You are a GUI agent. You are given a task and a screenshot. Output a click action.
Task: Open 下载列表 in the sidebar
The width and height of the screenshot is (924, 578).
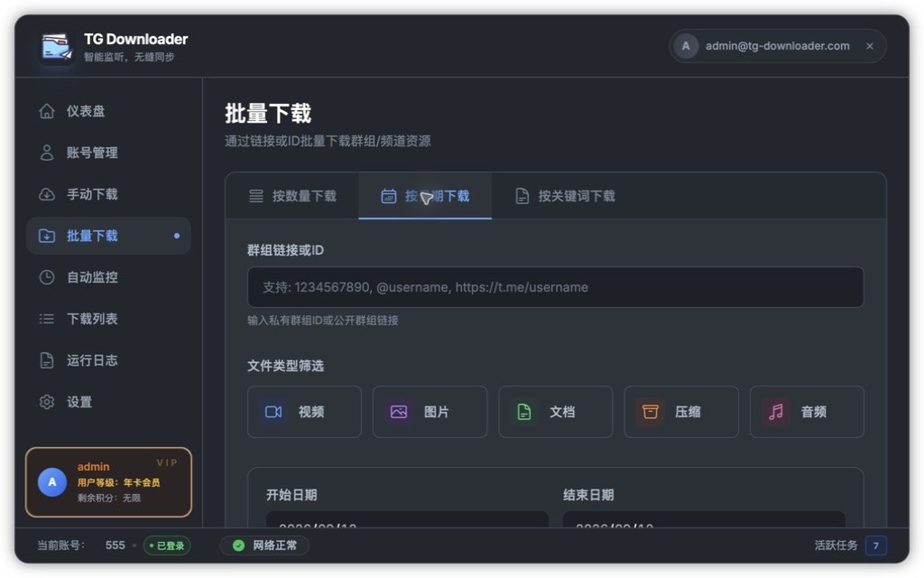pos(108,319)
